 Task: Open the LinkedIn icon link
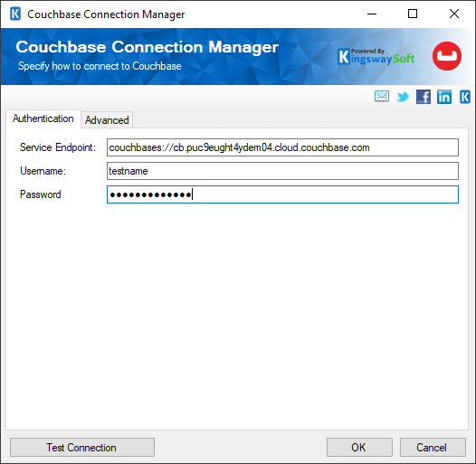(x=443, y=97)
